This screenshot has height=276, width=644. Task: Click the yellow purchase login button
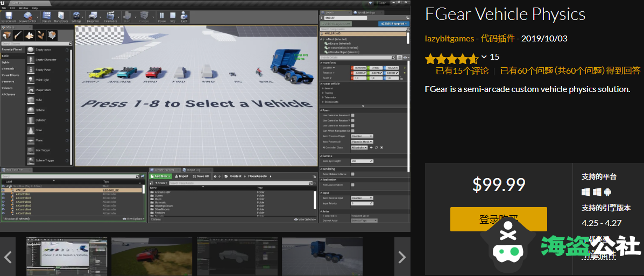coord(499,219)
